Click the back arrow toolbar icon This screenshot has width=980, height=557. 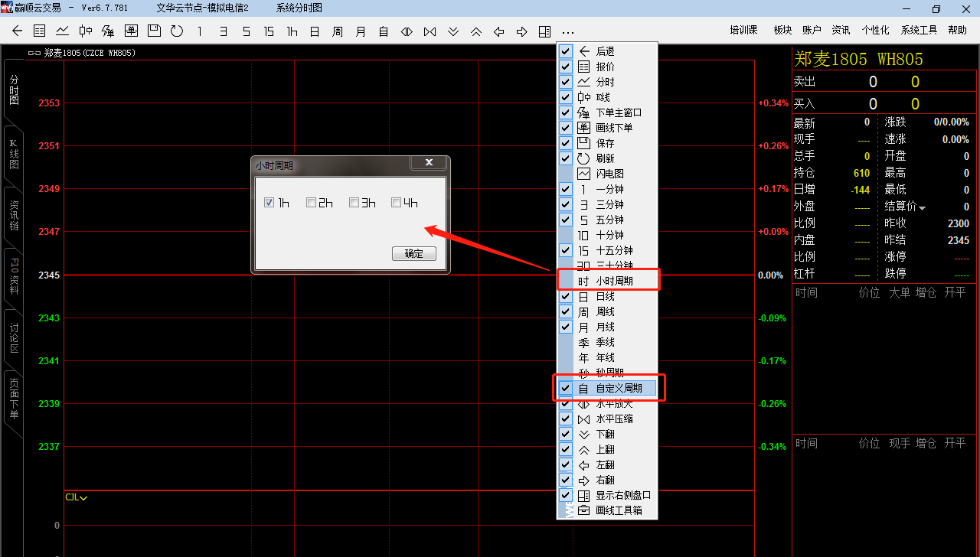[18, 31]
